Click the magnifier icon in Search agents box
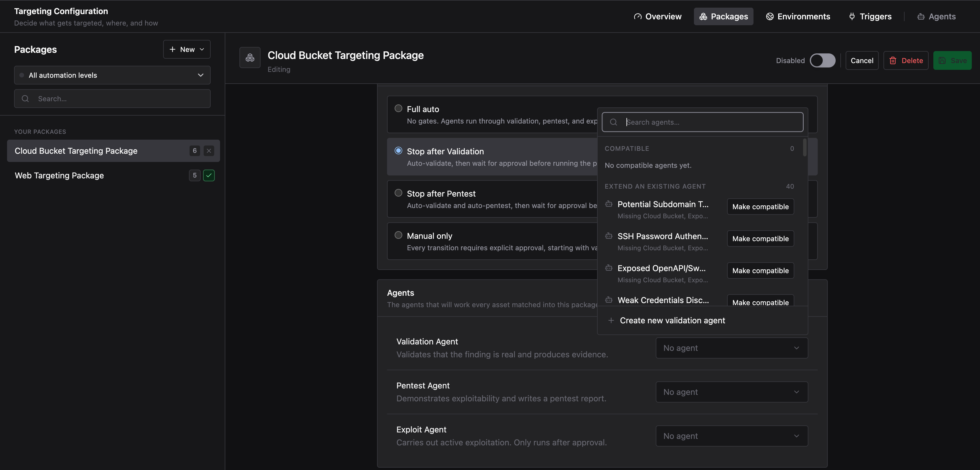Viewport: 980px width, 470px height. pyautogui.click(x=613, y=122)
